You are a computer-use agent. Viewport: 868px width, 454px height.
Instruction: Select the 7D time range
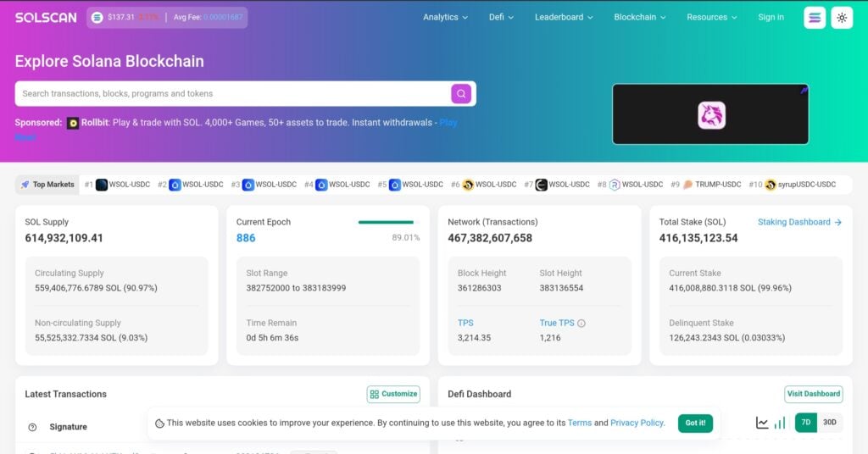click(x=806, y=423)
